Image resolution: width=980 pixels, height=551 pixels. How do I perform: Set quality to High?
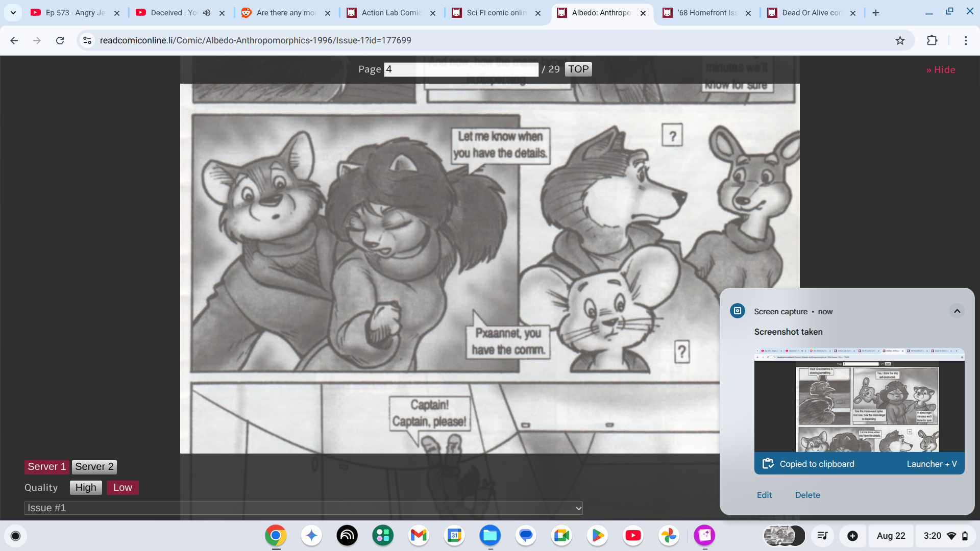(x=86, y=488)
